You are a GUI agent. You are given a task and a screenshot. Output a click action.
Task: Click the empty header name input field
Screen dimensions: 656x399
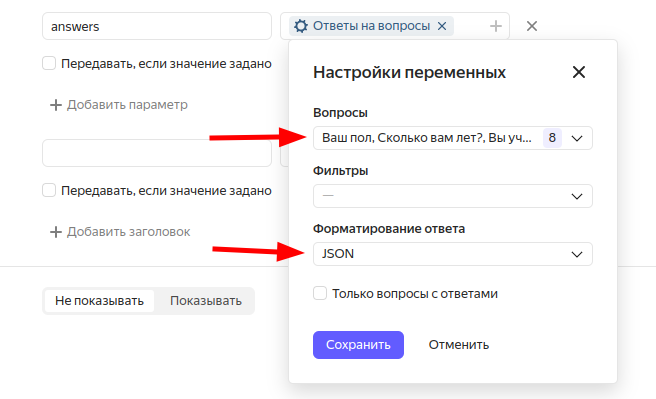(x=157, y=153)
